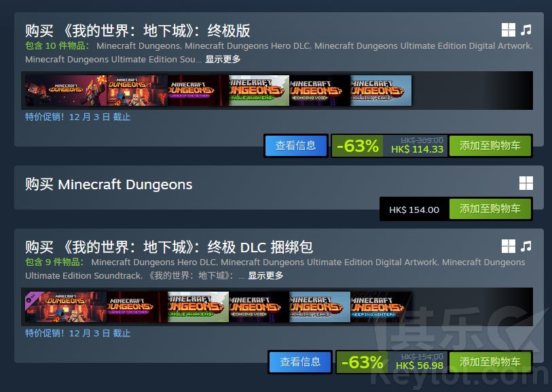
Task: Add Ultimate DLC bundle HK$ 56.98 to cart
Action: [490, 361]
